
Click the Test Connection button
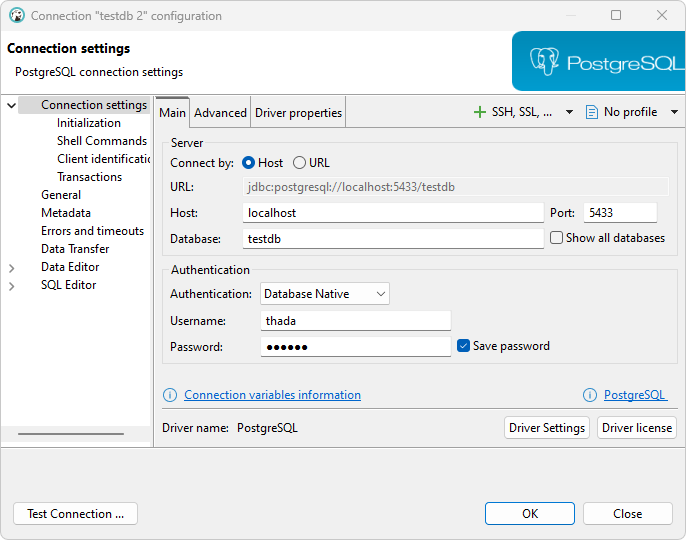tap(75, 514)
